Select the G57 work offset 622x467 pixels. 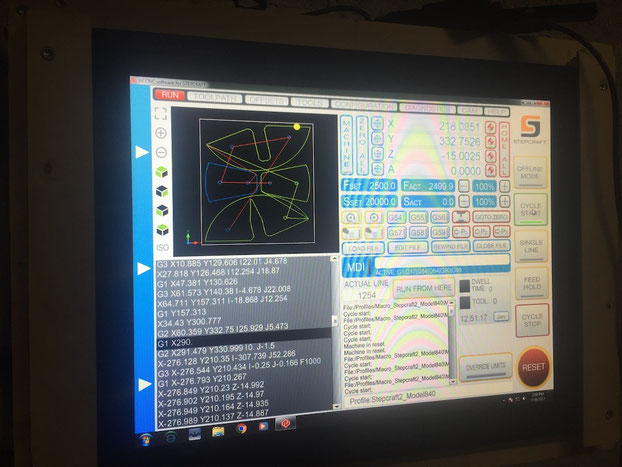point(395,233)
